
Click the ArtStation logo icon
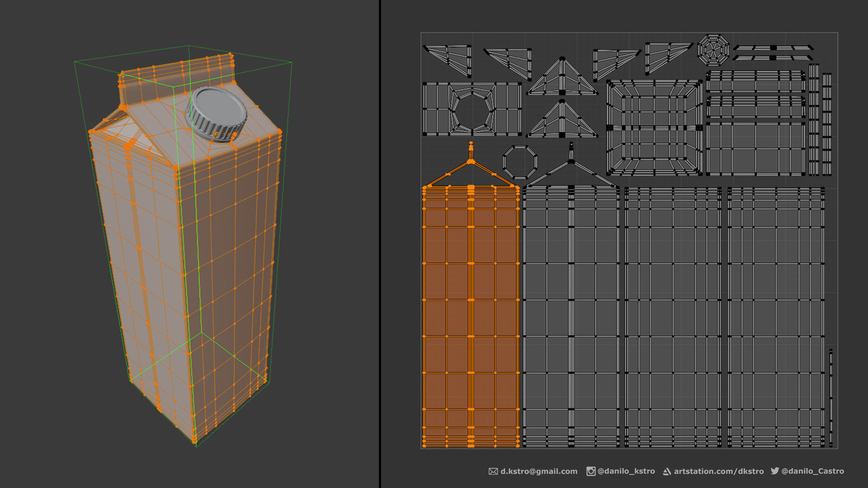tap(667, 471)
